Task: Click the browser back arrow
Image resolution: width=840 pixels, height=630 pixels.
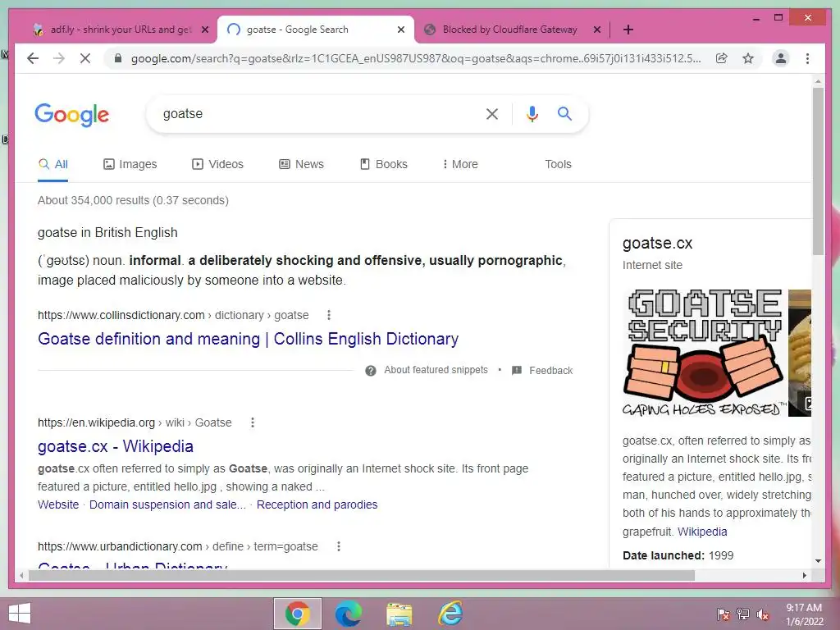Action: [x=33, y=58]
